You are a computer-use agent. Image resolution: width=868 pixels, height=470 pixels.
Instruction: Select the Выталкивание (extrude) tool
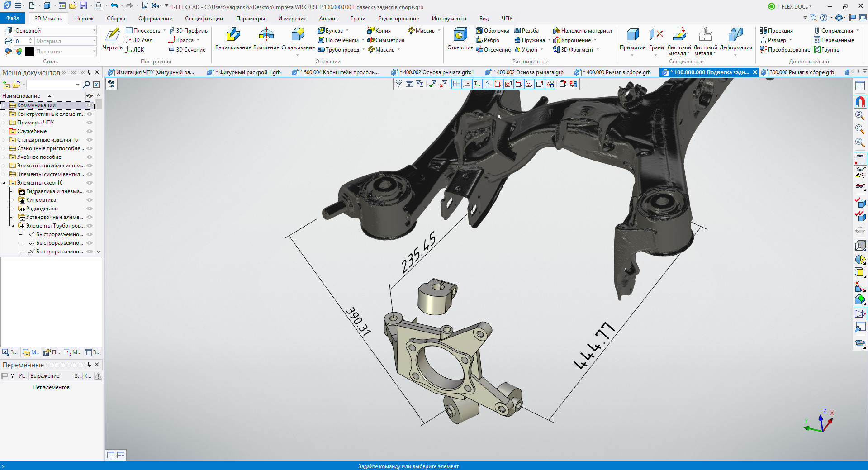[x=233, y=38]
